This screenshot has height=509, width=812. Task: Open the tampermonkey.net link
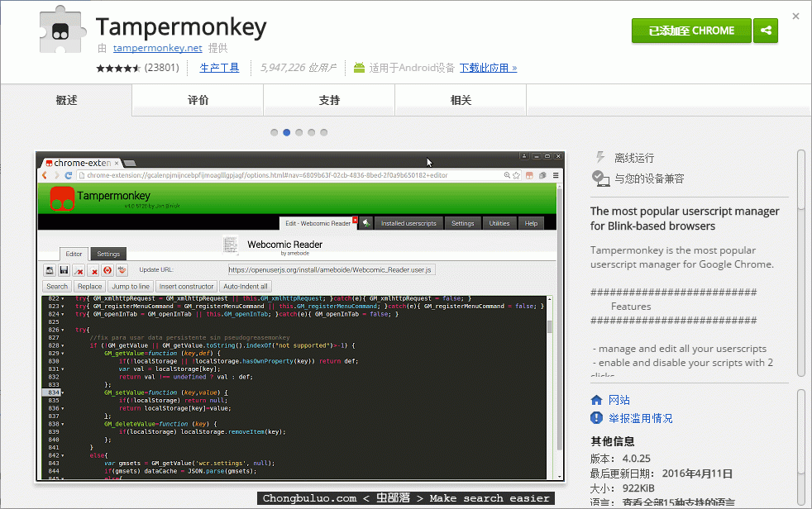157,48
